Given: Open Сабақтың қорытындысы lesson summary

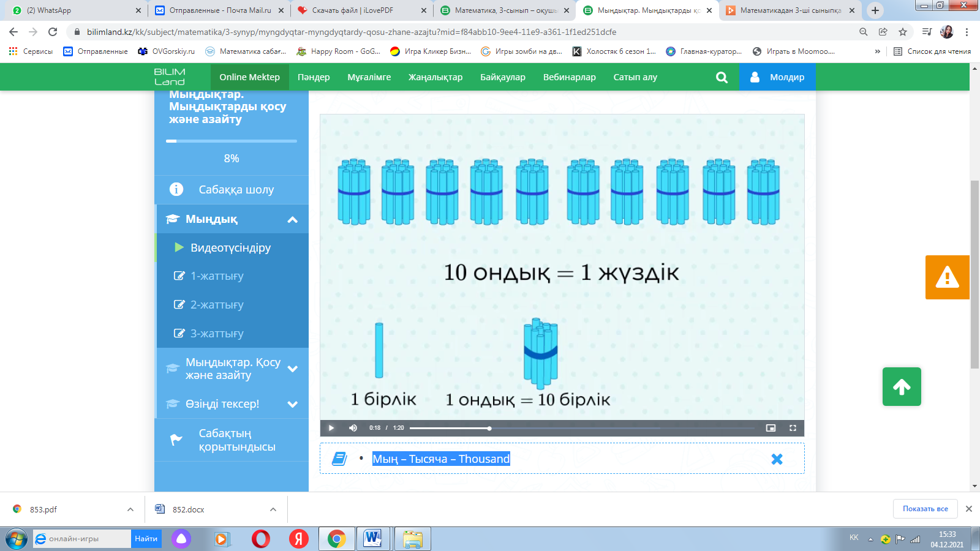Looking at the screenshot, I should click(232, 440).
